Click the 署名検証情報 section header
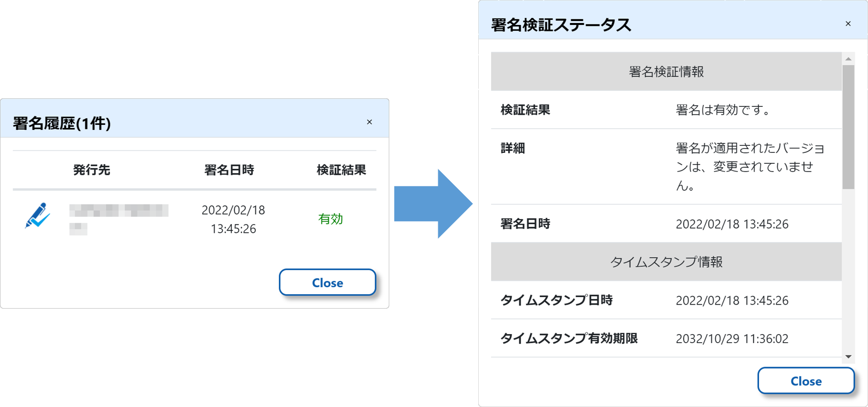This screenshot has width=868, height=407. (x=666, y=71)
